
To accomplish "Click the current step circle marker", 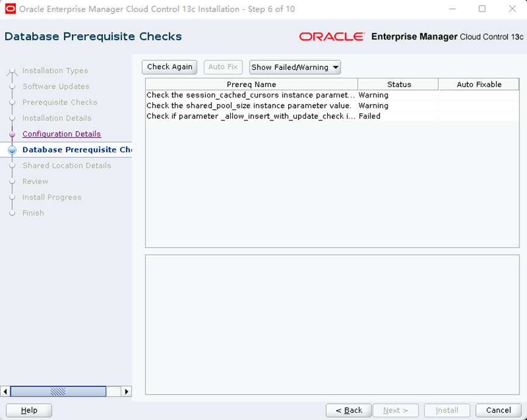I will pyautogui.click(x=12, y=150).
